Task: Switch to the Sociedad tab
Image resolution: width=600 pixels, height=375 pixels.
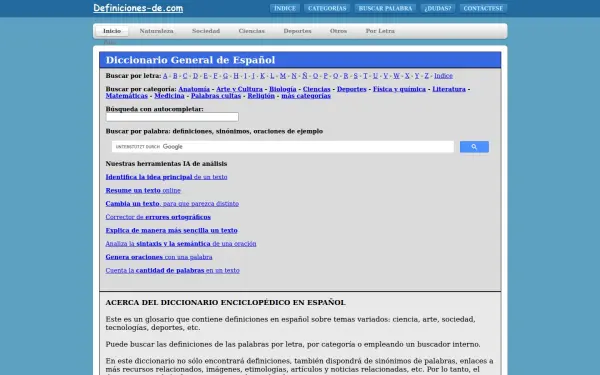Action: [x=206, y=31]
